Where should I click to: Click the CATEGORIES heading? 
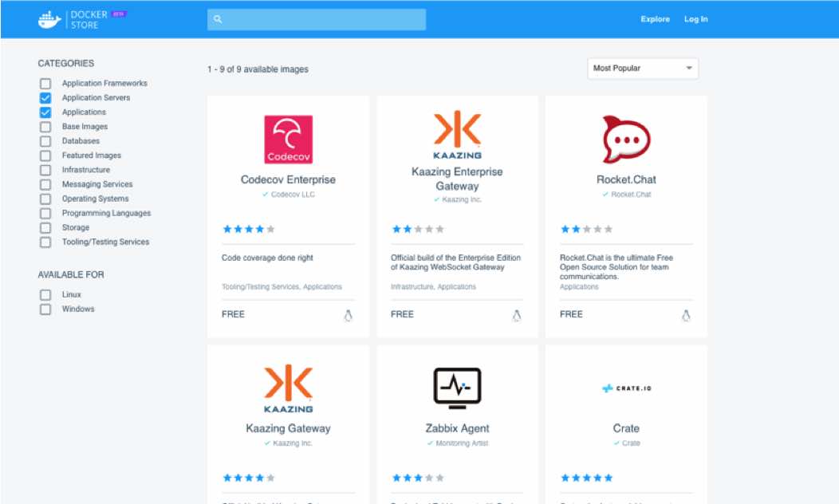[66, 64]
